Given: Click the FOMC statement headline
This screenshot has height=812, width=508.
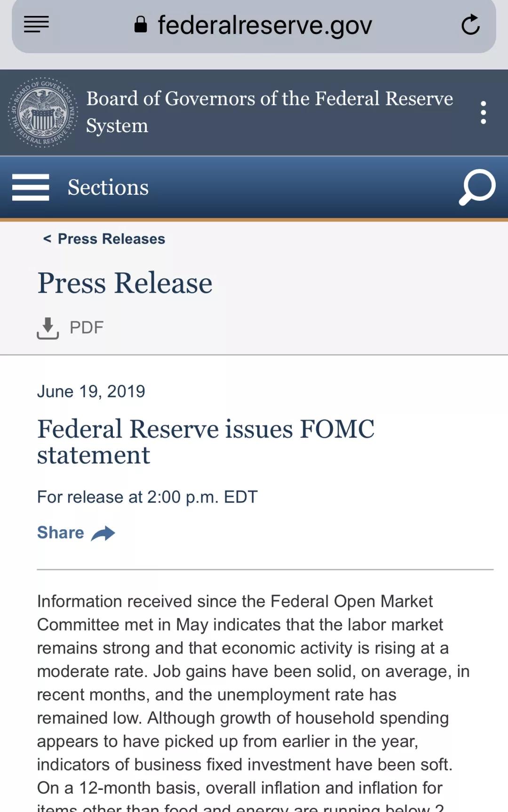Looking at the screenshot, I should coord(206,442).
